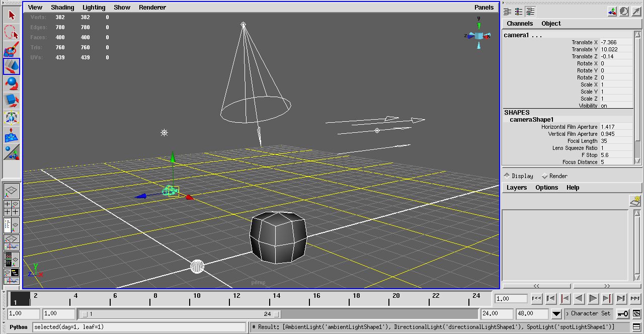Move layer left with << button
644x334 pixels.
tap(536, 286)
